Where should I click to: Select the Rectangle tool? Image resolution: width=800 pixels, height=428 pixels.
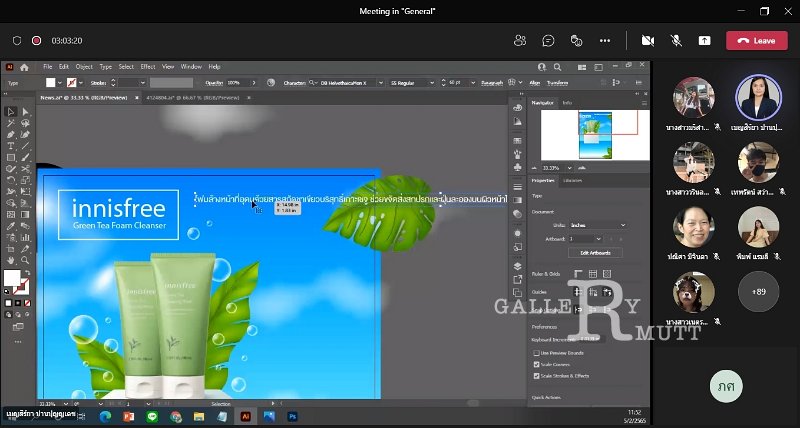click(11, 158)
